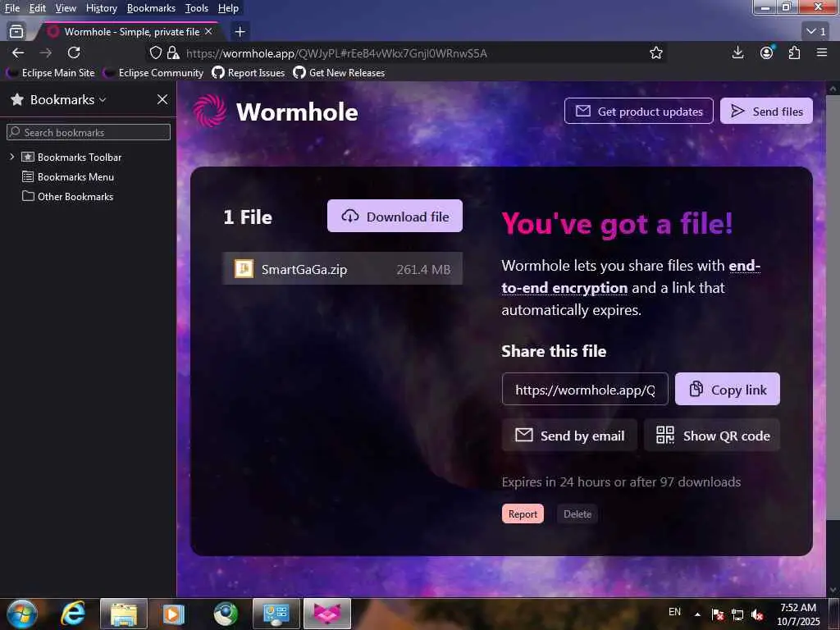Click the Action Center flag tray icon
This screenshot has width=840, height=630.
(718, 614)
